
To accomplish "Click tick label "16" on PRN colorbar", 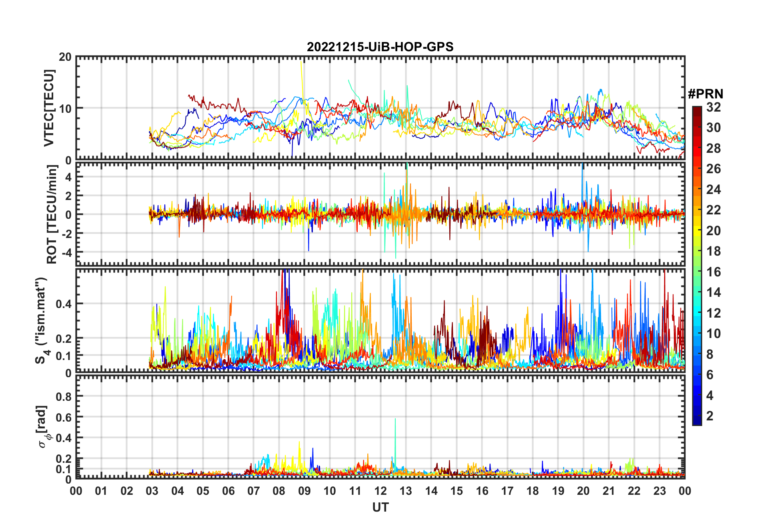I will point(713,272).
